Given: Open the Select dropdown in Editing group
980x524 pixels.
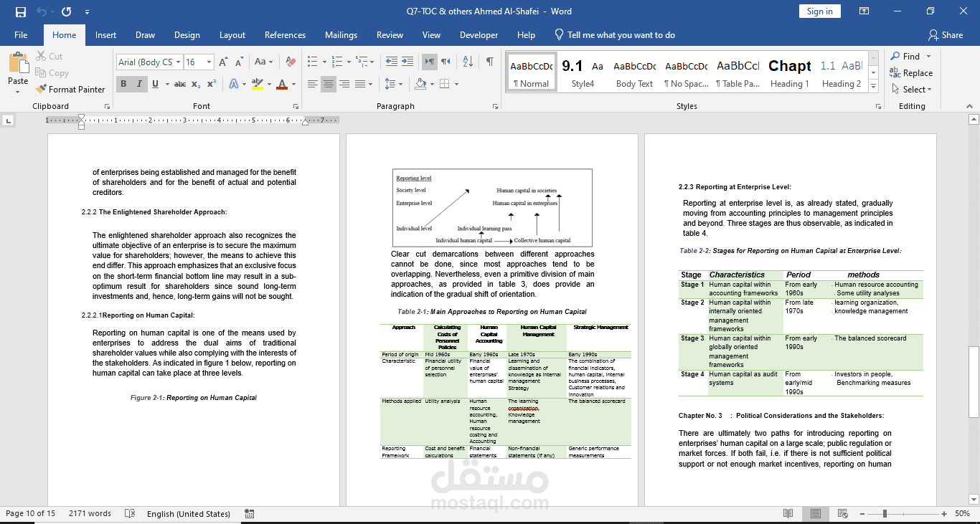Looking at the screenshot, I should 912,90.
